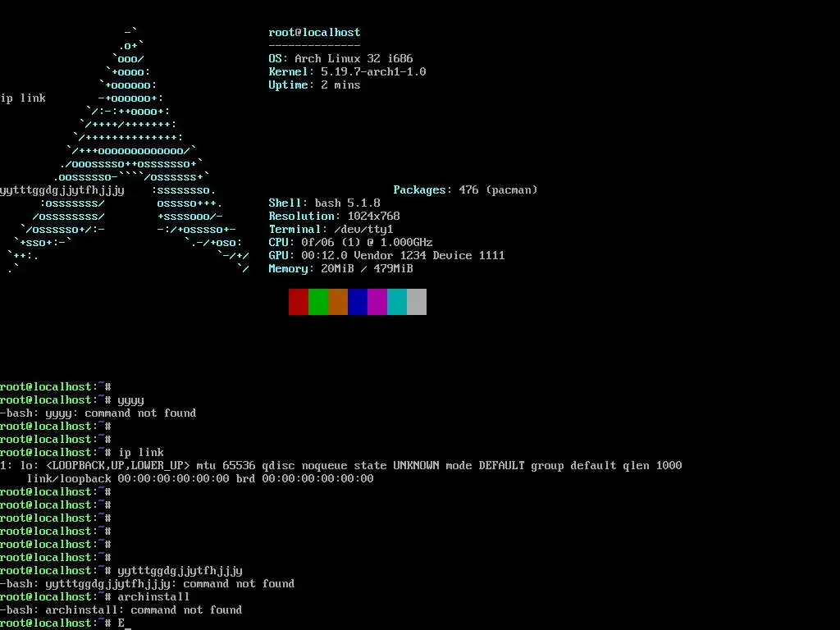
Task: Select the Kernel 5.19.7-arch1-1.0 line
Action: click(x=347, y=72)
